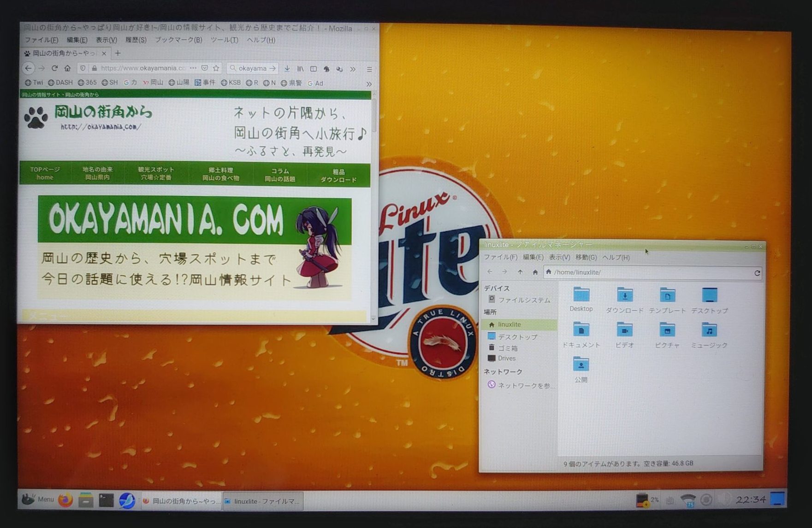The width and height of the screenshot is (812, 528).
Task: Click the Firefox reload page icon
Action: (x=54, y=68)
